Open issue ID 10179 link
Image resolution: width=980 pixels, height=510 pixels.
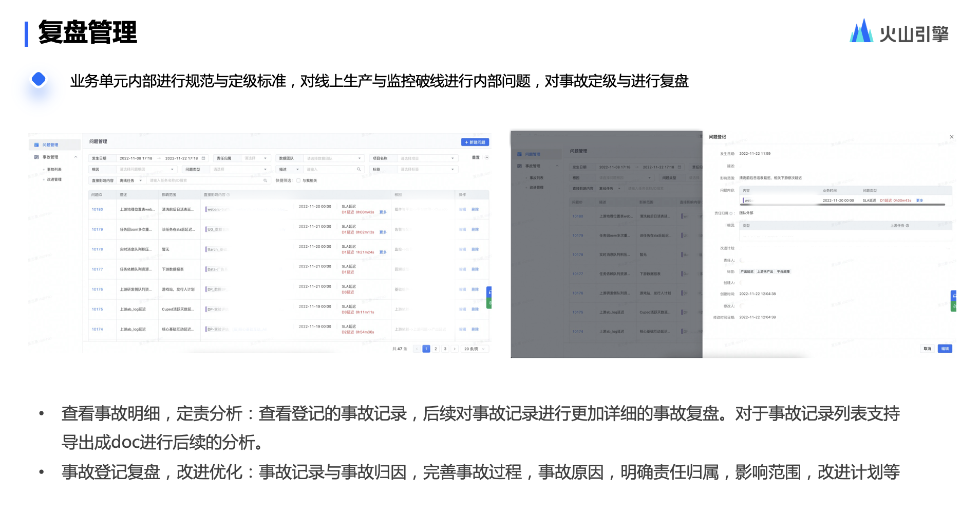click(x=98, y=229)
